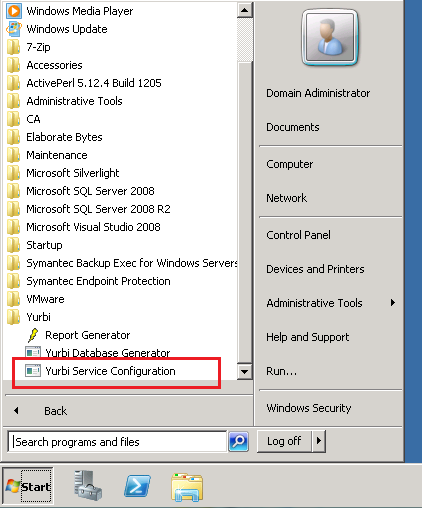Open Windows Update icon

tap(14, 29)
